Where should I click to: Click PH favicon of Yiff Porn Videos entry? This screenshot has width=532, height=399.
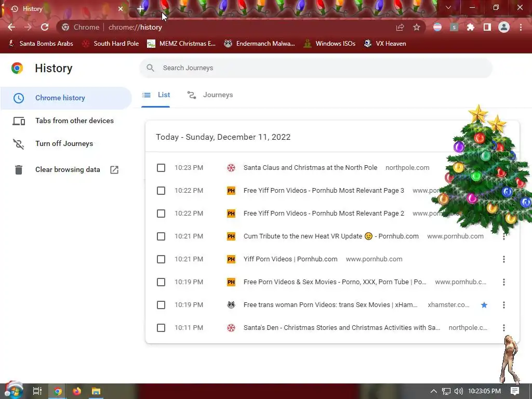[231, 259]
